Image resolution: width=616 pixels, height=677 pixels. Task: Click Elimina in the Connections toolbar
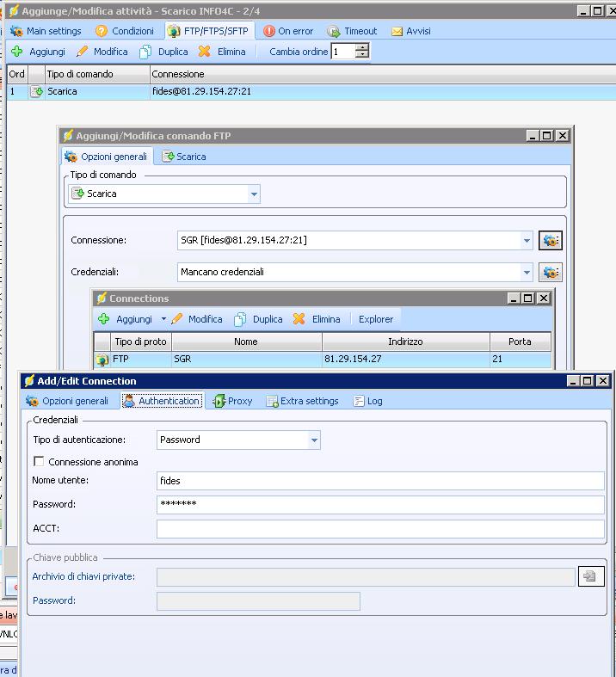(x=317, y=319)
